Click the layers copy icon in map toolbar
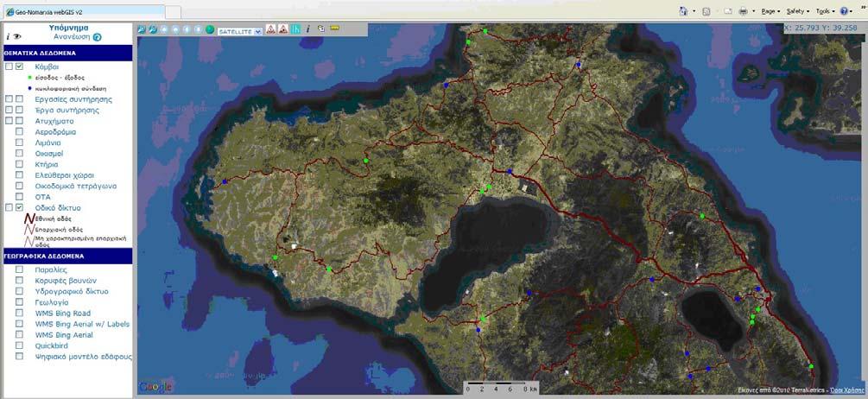Viewport: 868px width, 399px height. 321,28
